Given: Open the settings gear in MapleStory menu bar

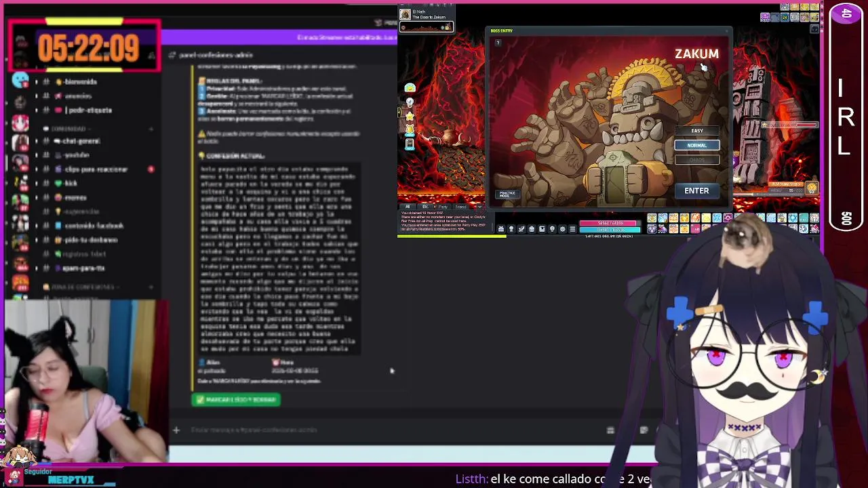Looking at the screenshot, I should click(562, 229).
